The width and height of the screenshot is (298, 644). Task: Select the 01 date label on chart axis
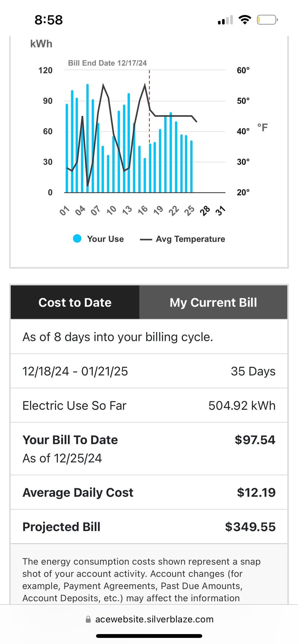64,211
